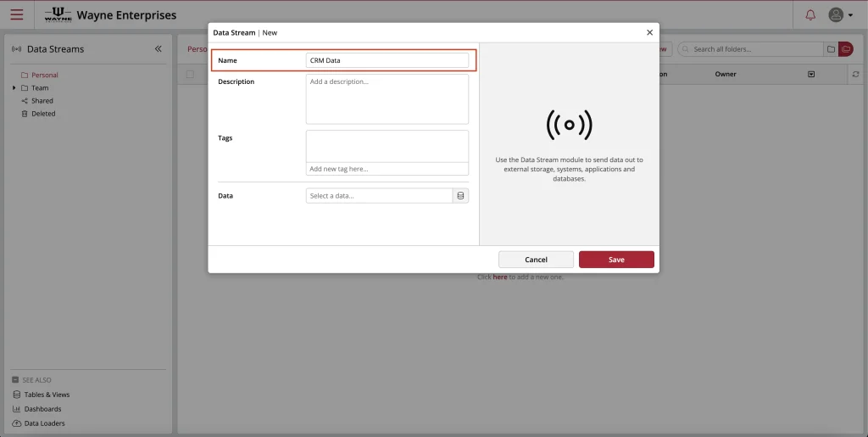Image resolution: width=868 pixels, height=437 pixels.
Task: Go to Data Loaders
Action: click(44, 423)
